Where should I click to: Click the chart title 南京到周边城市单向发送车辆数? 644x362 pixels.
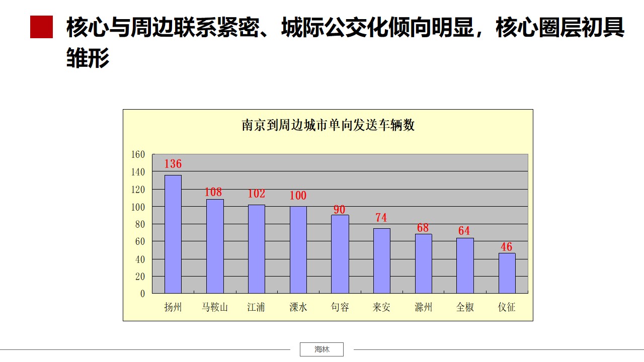coord(328,125)
